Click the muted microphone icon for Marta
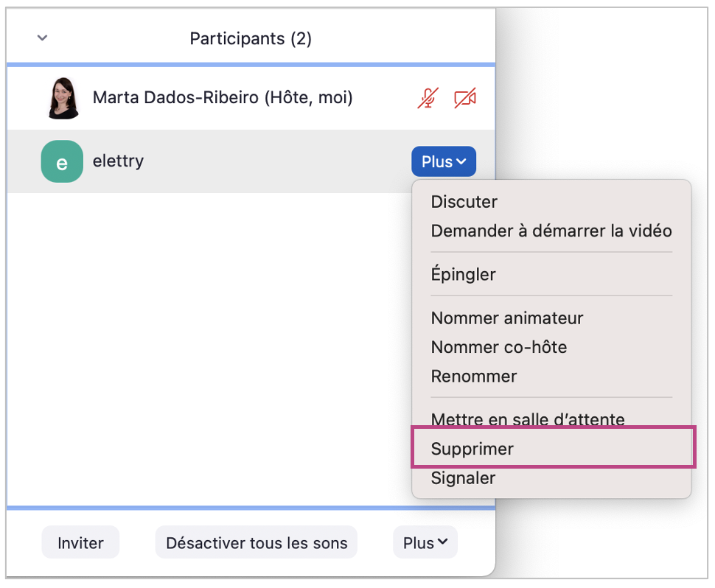Image resolution: width=715 pixels, height=588 pixels. (428, 98)
